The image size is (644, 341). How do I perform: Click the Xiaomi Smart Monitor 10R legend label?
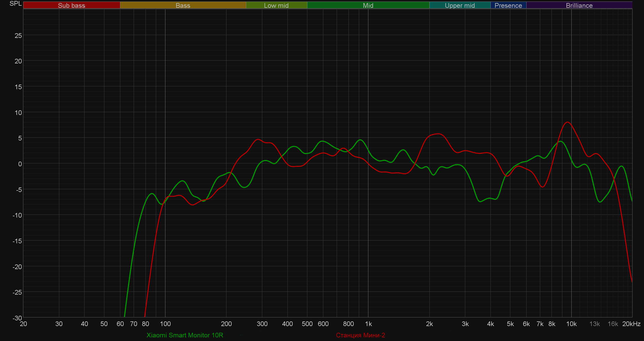click(x=185, y=335)
